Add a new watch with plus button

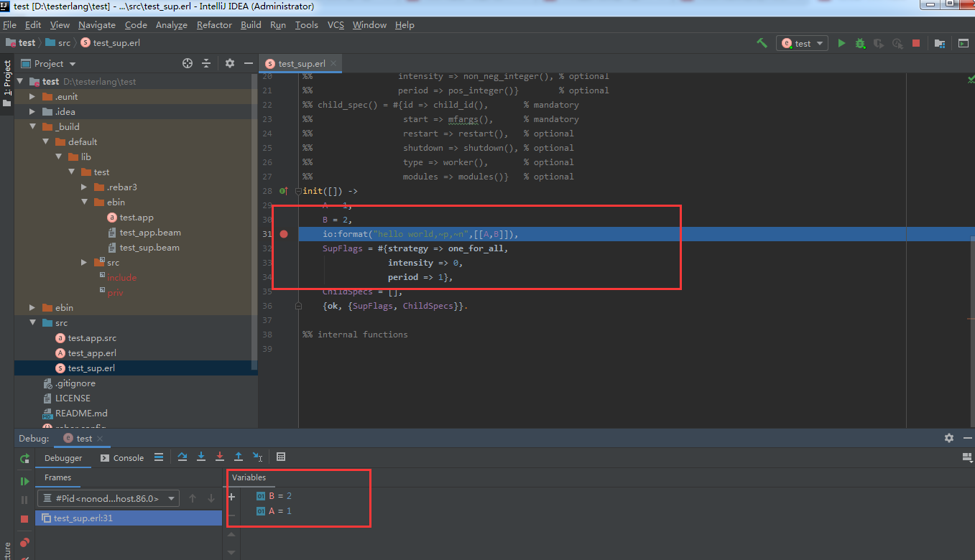pyautogui.click(x=231, y=495)
